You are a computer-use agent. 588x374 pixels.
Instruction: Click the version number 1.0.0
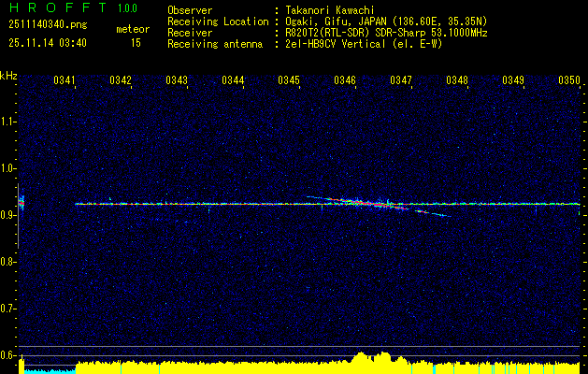point(127,7)
